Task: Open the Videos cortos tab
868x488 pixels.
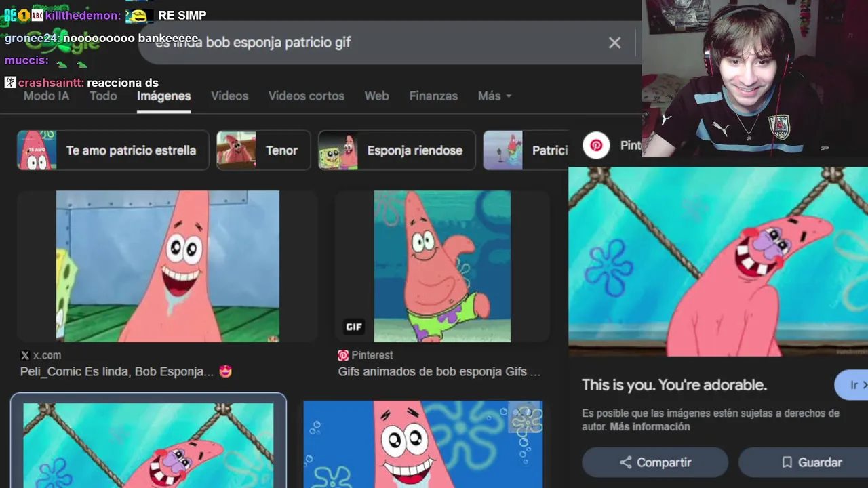Action: point(307,96)
